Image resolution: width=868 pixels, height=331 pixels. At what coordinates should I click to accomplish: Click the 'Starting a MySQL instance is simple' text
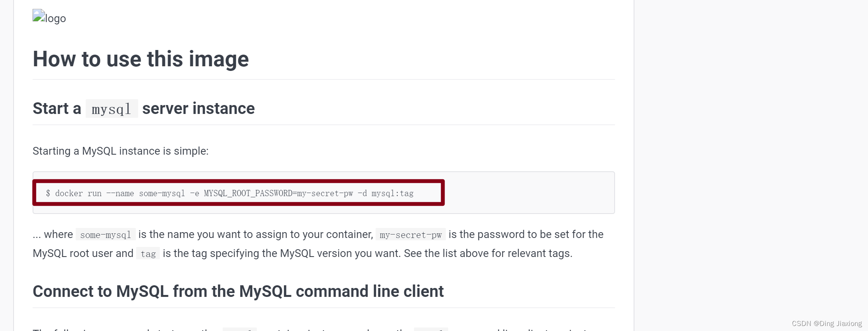[x=120, y=151]
